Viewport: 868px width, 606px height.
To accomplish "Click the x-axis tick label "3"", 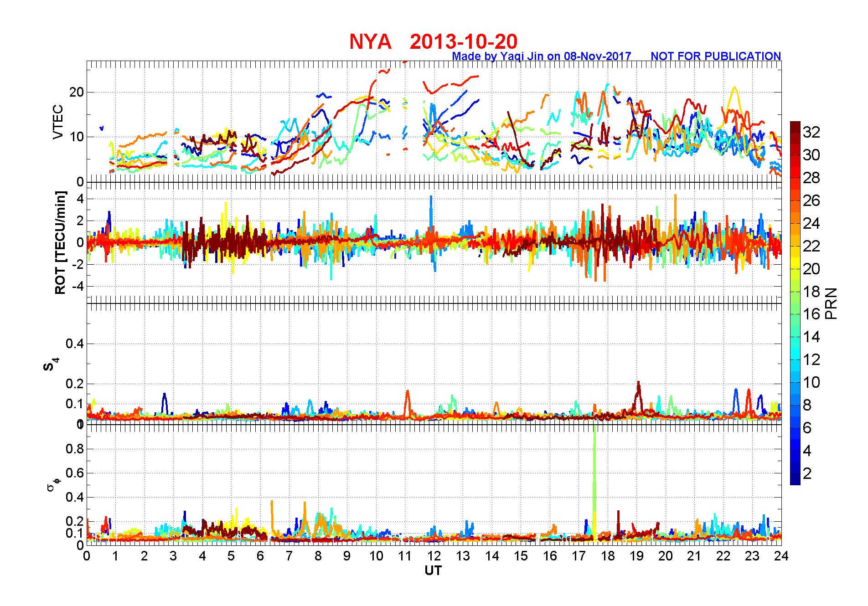I will [x=173, y=556].
